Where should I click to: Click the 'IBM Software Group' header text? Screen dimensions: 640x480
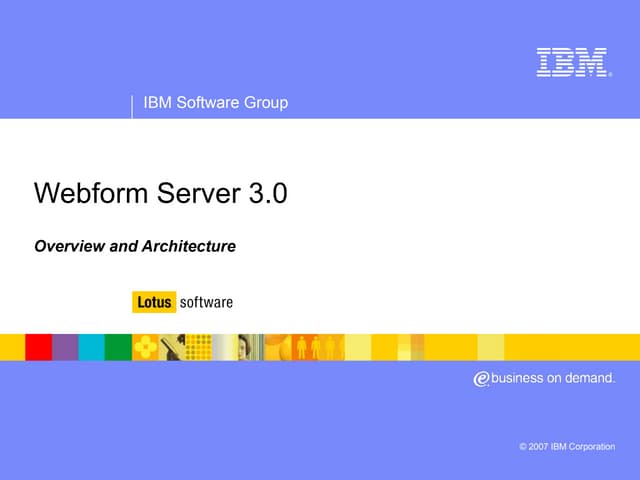[x=216, y=102]
